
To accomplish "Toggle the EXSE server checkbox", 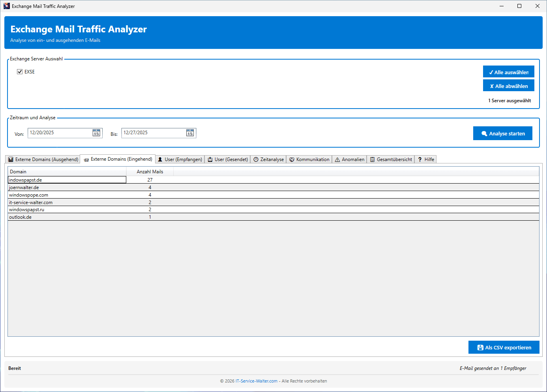I will coord(20,72).
